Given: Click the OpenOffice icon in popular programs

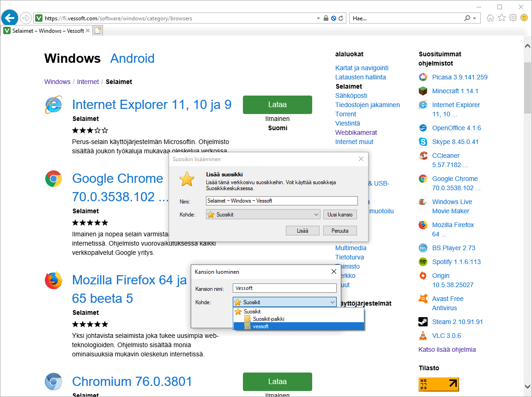Looking at the screenshot, I should [423, 128].
